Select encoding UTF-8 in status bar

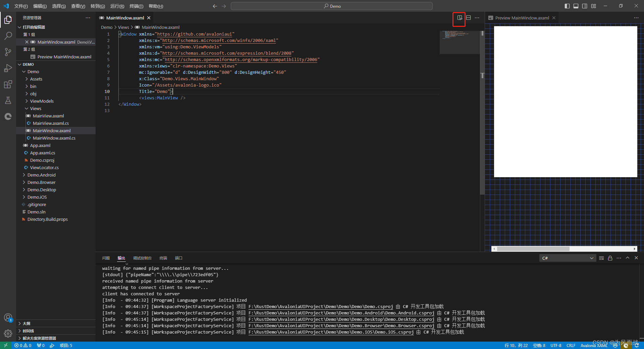pos(556,345)
